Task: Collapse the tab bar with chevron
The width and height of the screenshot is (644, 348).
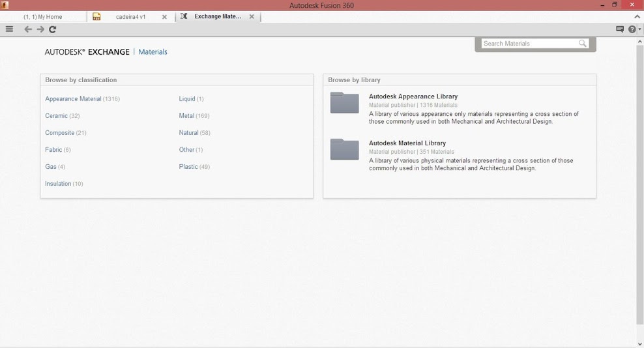Action: click(637, 17)
